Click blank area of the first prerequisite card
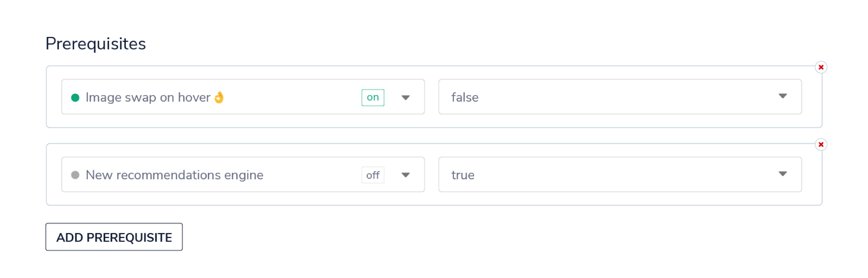Image resolution: width=868 pixels, height=278 pixels. 431,121
